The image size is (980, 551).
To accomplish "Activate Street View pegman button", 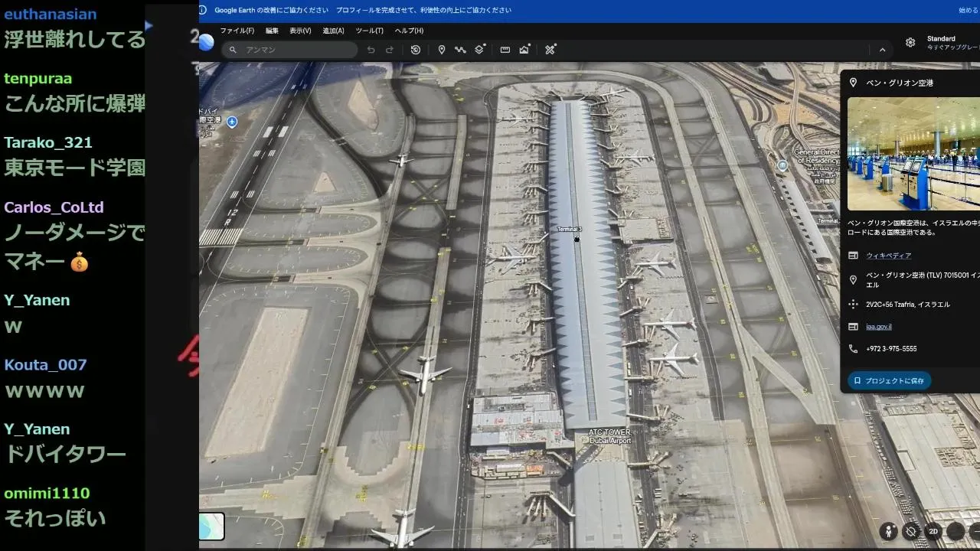I will coord(888,531).
